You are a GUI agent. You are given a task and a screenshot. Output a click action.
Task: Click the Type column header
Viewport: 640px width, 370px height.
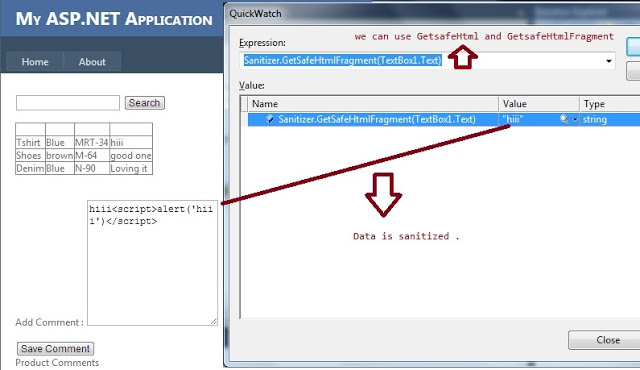pyautogui.click(x=610, y=104)
